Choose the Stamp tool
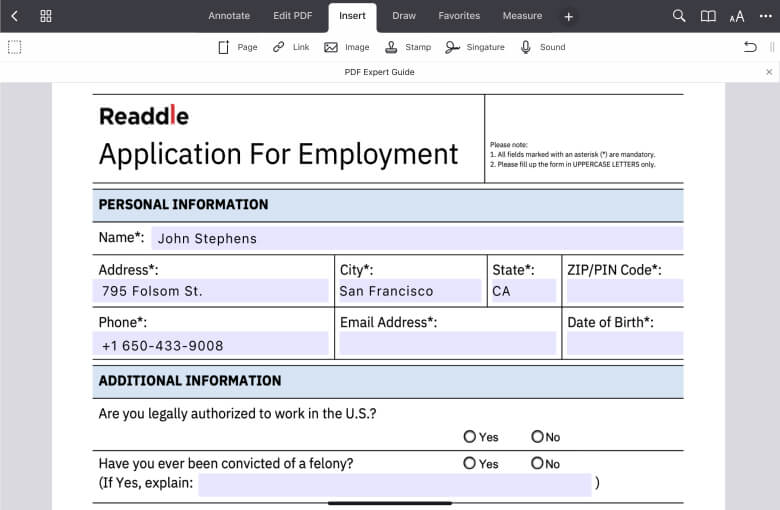The width and height of the screenshot is (780, 510). [408, 47]
